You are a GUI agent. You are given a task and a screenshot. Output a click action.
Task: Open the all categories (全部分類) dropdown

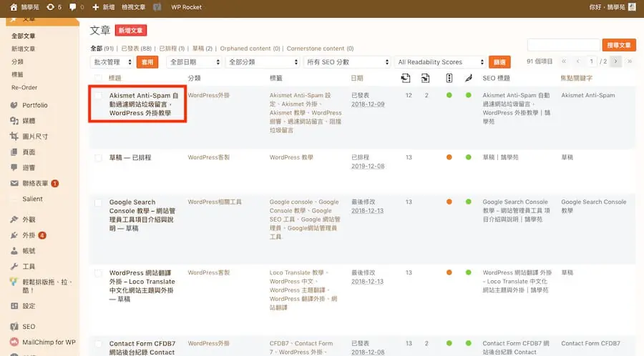263,62
